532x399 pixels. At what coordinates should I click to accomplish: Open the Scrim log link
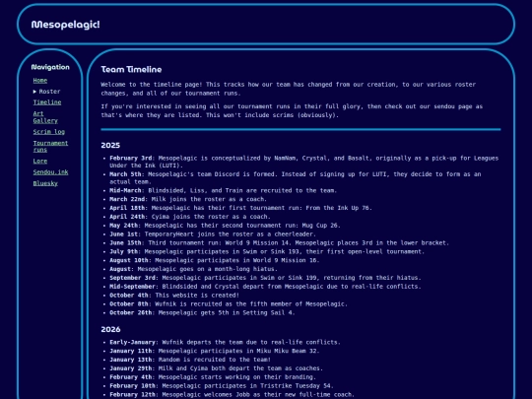coord(49,132)
